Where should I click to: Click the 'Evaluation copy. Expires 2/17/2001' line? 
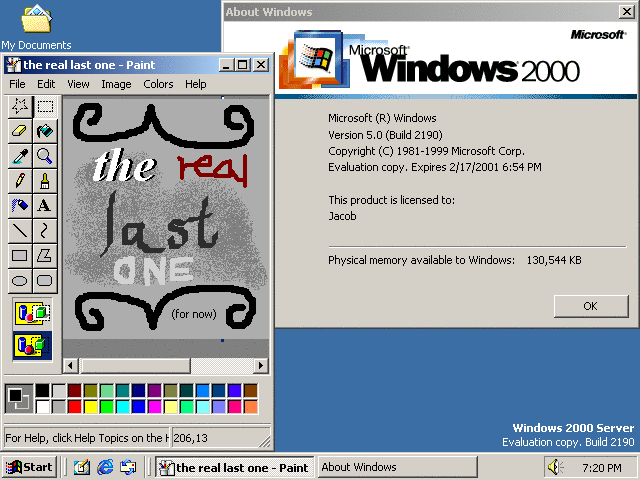click(x=435, y=167)
